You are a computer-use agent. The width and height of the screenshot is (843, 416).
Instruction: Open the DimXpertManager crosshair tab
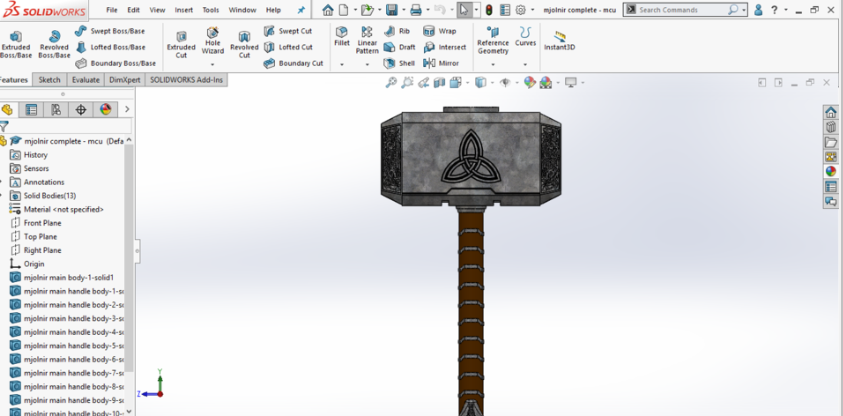pyautogui.click(x=81, y=110)
